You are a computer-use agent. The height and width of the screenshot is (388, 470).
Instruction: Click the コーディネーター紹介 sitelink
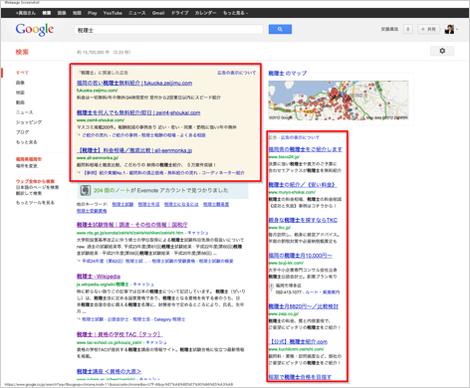coord(223,173)
